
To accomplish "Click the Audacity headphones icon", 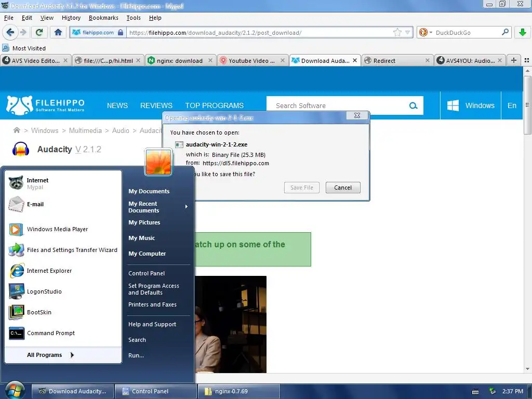I will (20, 149).
